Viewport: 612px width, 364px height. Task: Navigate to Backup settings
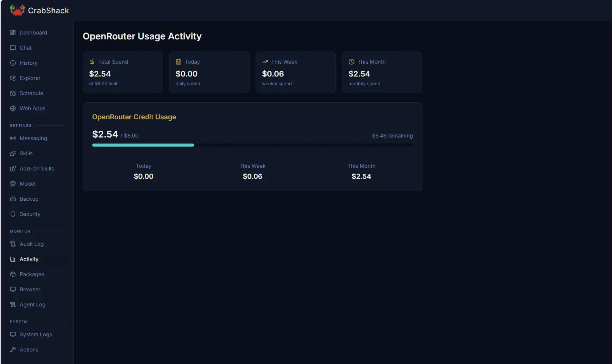pos(37,199)
